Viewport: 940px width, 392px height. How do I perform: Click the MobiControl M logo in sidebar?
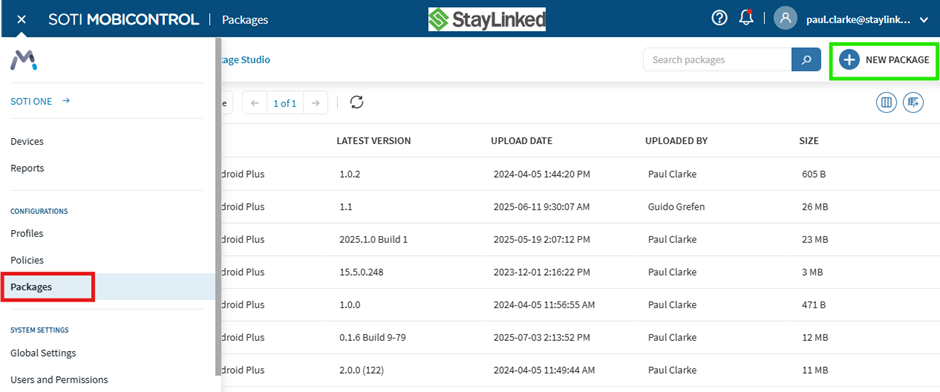[23, 60]
